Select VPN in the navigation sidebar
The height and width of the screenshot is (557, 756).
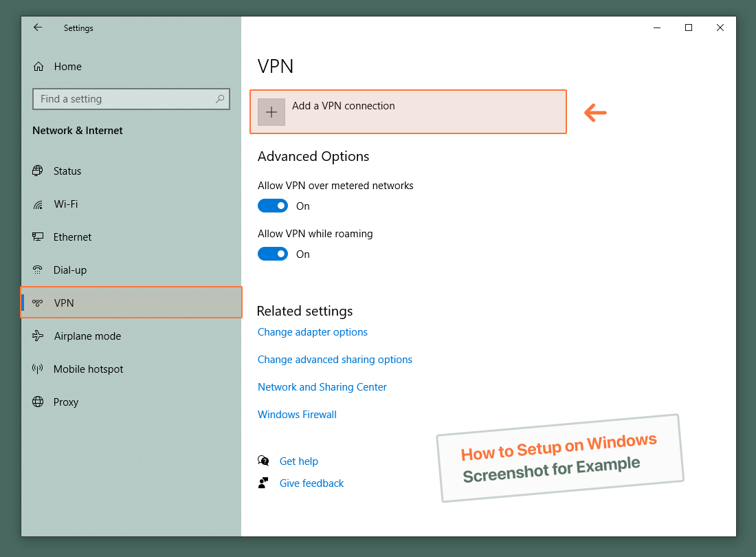(64, 303)
